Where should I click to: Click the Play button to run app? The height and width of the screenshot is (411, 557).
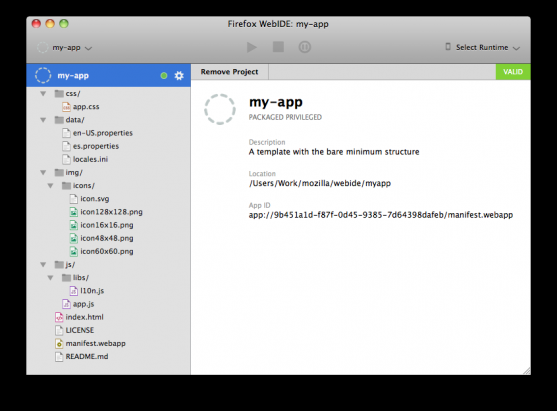pyautogui.click(x=252, y=47)
